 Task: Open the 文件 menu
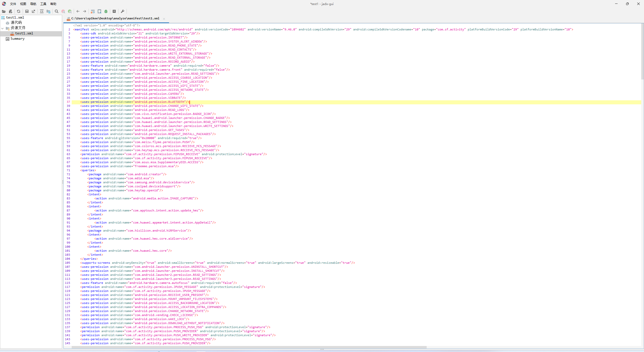[13, 4]
